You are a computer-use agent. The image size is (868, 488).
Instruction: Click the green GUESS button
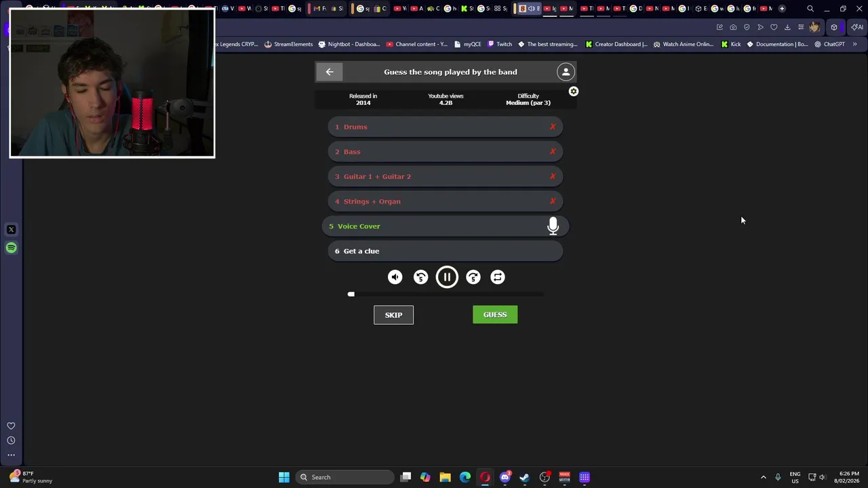click(495, 314)
